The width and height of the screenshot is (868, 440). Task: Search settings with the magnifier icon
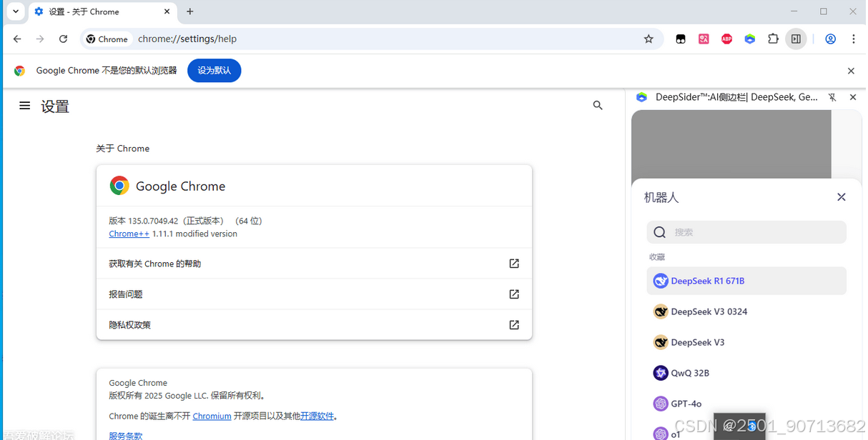[598, 106]
